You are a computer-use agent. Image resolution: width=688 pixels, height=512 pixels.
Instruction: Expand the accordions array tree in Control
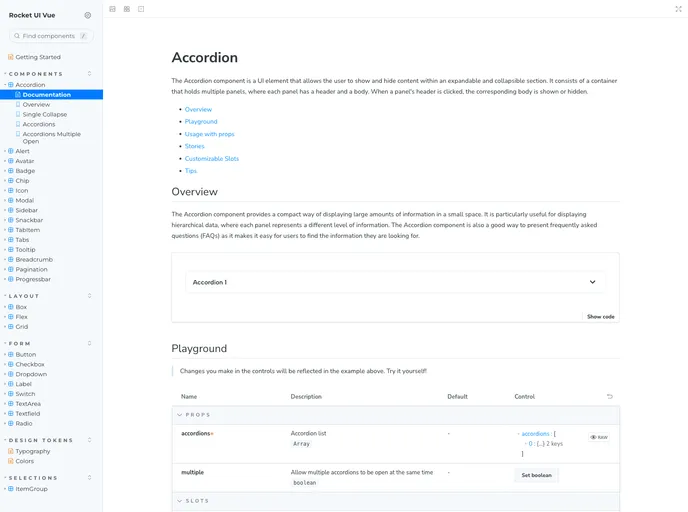518,434
